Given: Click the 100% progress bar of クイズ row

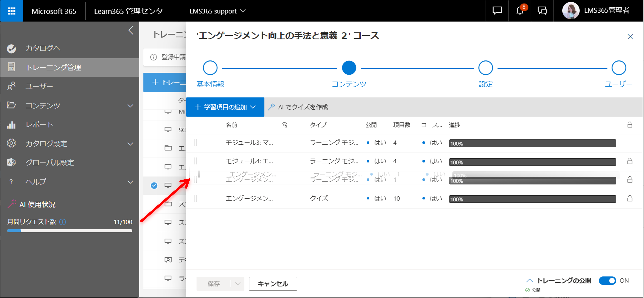Looking at the screenshot, I should pyautogui.click(x=532, y=199).
